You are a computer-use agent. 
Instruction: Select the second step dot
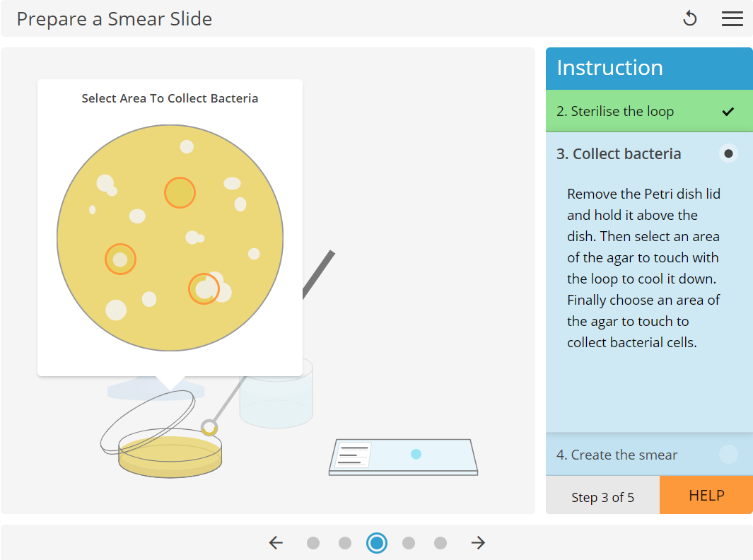pyautogui.click(x=345, y=543)
